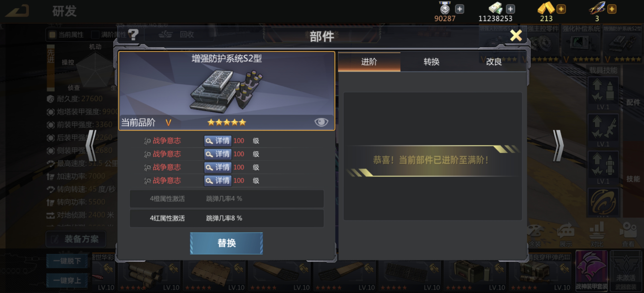Close the 部件 dialog with the X
Image resolution: width=644 pixels, height=293 pixels.
[x=516, y=35]
